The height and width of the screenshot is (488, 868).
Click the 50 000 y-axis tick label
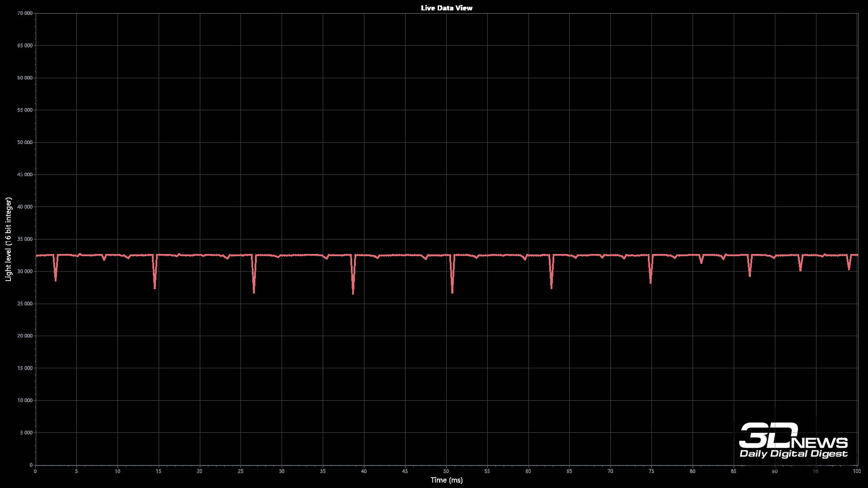[x=25, y=142]
